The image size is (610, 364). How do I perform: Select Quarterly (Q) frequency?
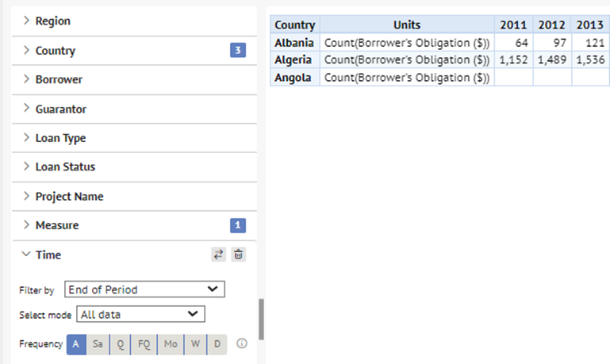coord(121,344)
